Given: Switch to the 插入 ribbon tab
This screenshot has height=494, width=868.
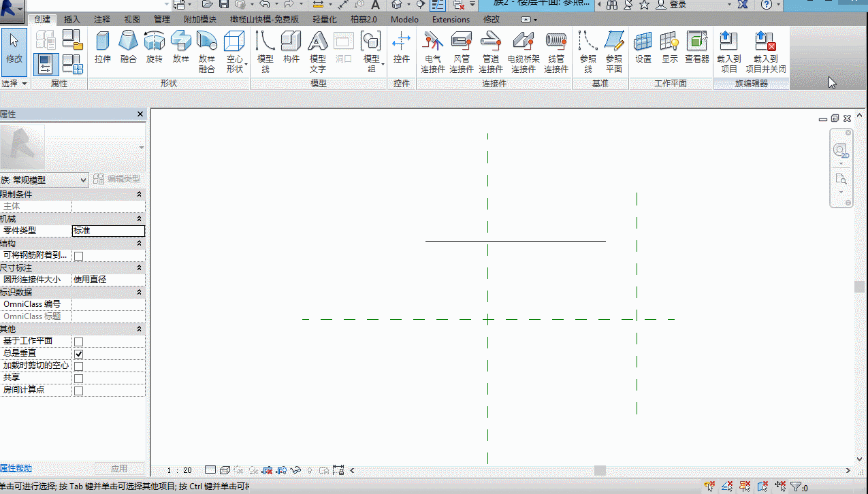Looking at the screenshot, I should coord(71,20).
